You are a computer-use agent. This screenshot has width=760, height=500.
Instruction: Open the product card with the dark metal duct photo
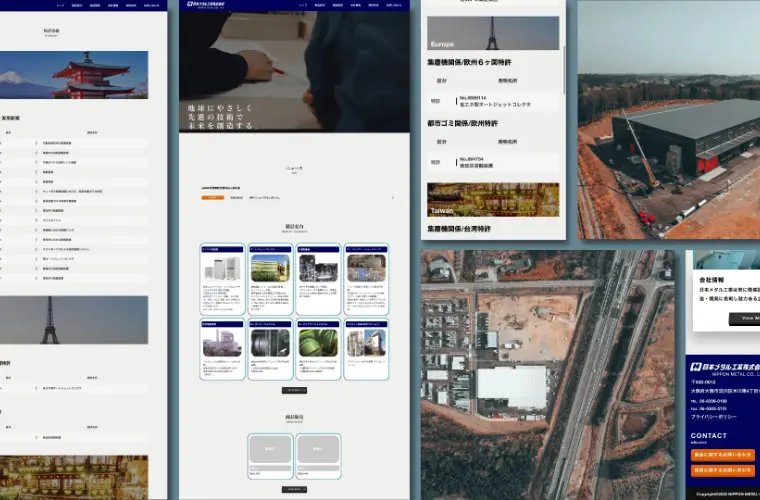pyautogui.click(x=270, y=349)
